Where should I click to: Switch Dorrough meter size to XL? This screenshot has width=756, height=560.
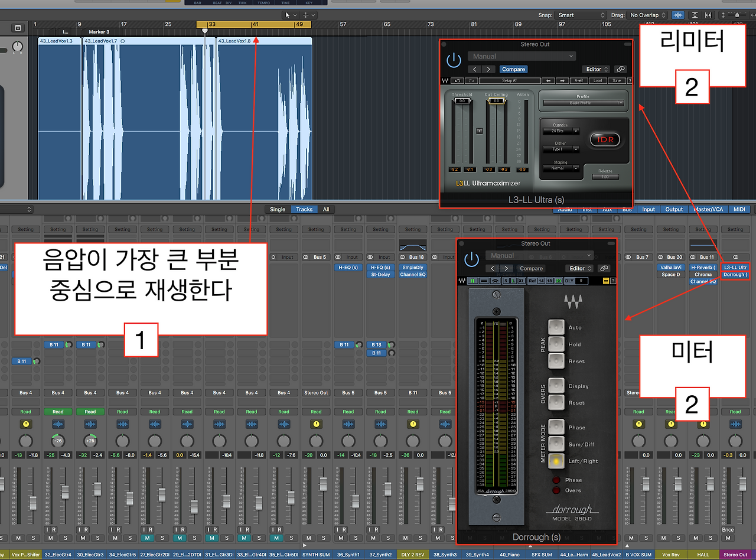click(522, 281)
